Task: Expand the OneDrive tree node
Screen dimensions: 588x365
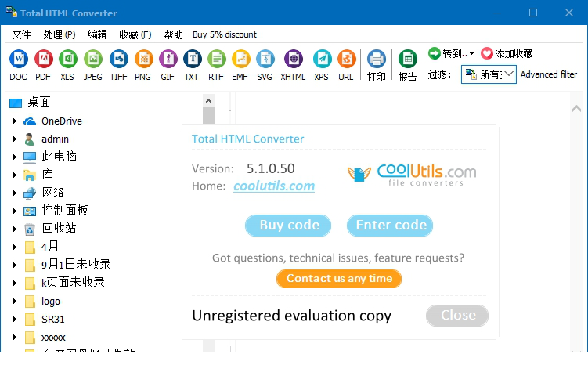Action: click(14, 121)
